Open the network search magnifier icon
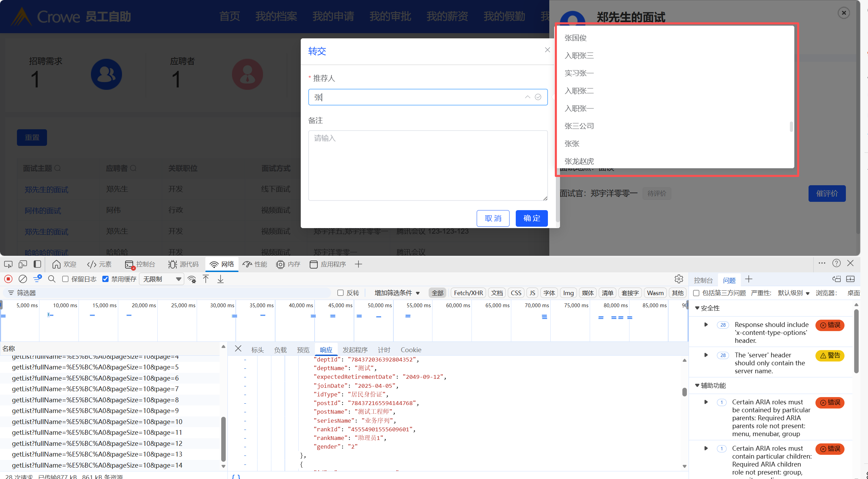868x479 pixels. click(52, 279)
